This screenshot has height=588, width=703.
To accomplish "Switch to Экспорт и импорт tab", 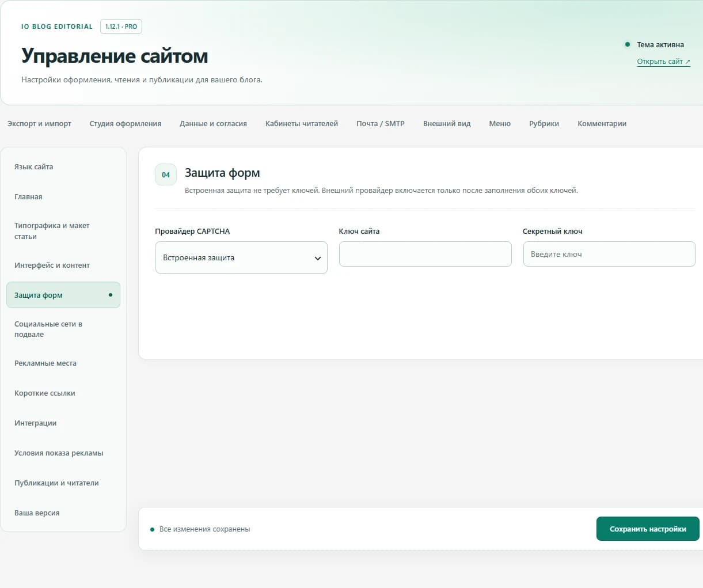I will (39, 124).
